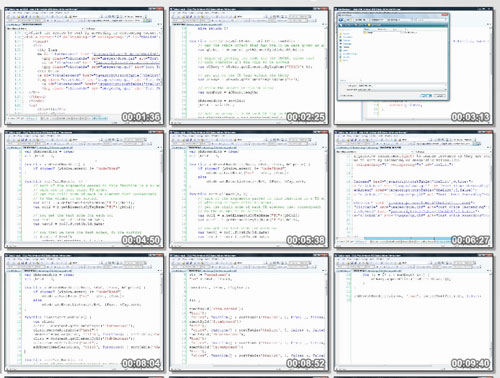The height and width of the screenshot is (378, 500).
Task: Select the frame with timestamp 00:02:25
Action: (248, 66)
